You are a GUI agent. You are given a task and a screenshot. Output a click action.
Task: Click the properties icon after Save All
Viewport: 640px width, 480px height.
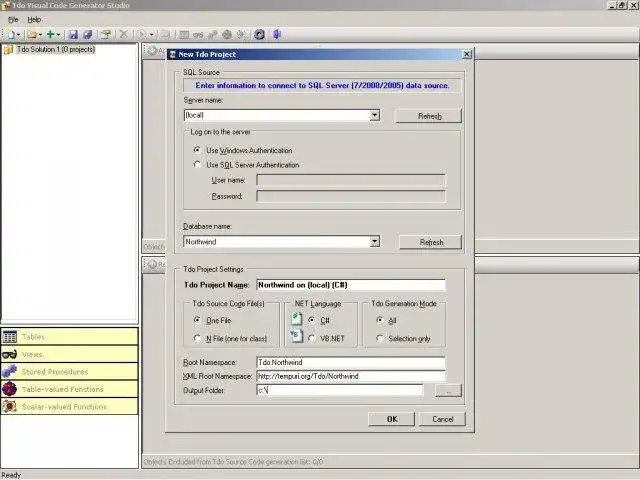pos(106,35)
